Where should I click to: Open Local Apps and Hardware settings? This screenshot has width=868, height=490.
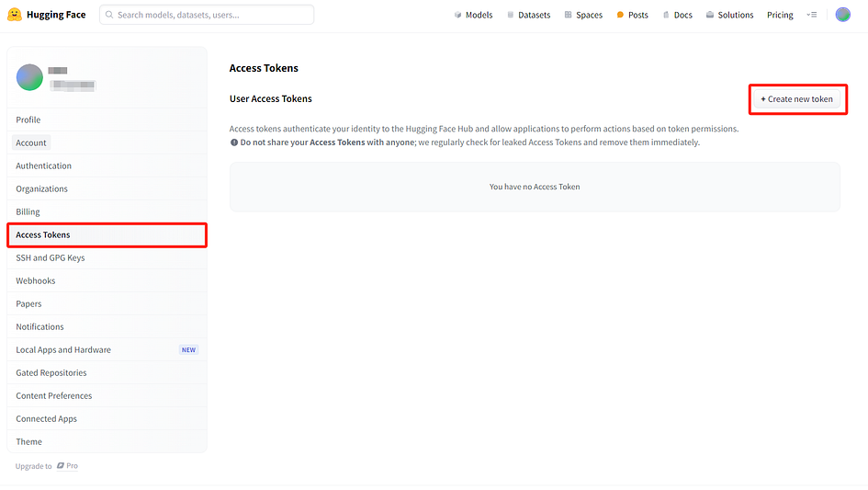click(x=107, y=349)
